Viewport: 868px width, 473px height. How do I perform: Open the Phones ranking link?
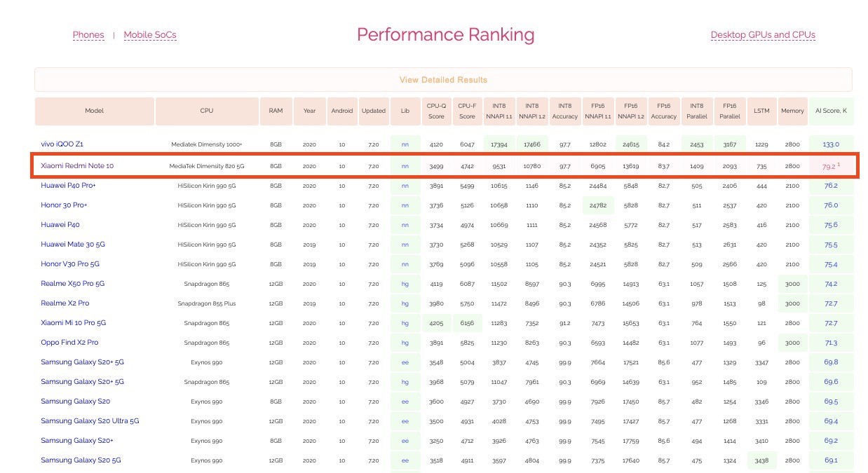pos(88,35)
